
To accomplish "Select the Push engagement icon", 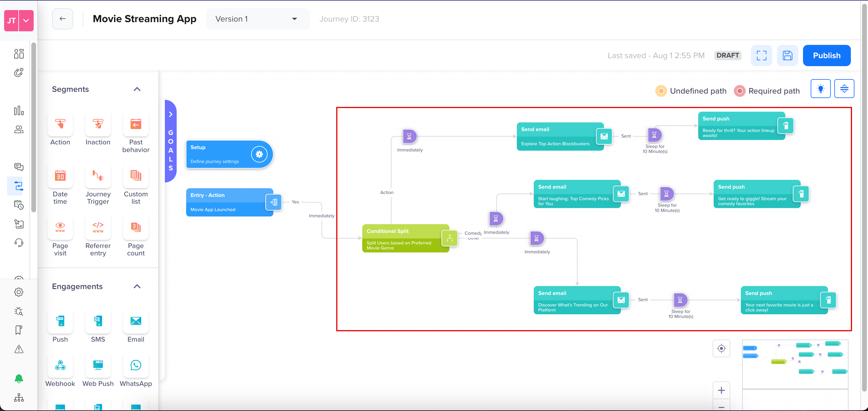I will tap(60, 321).
